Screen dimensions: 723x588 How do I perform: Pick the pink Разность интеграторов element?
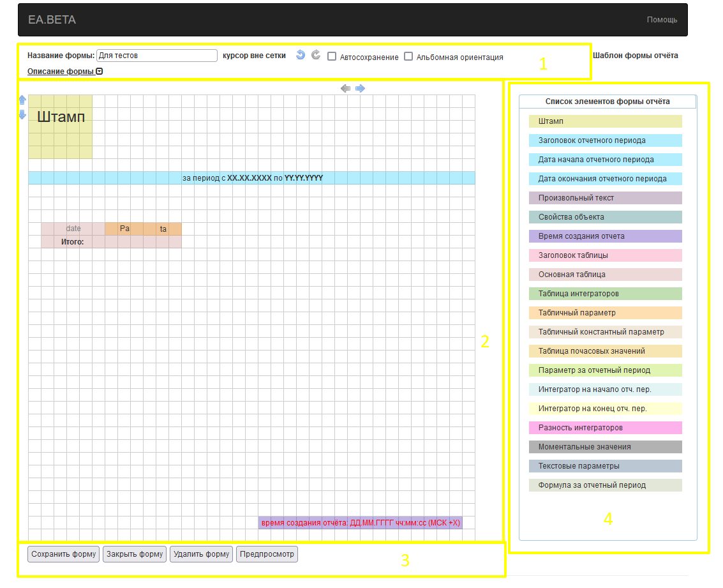click(605, 428)
